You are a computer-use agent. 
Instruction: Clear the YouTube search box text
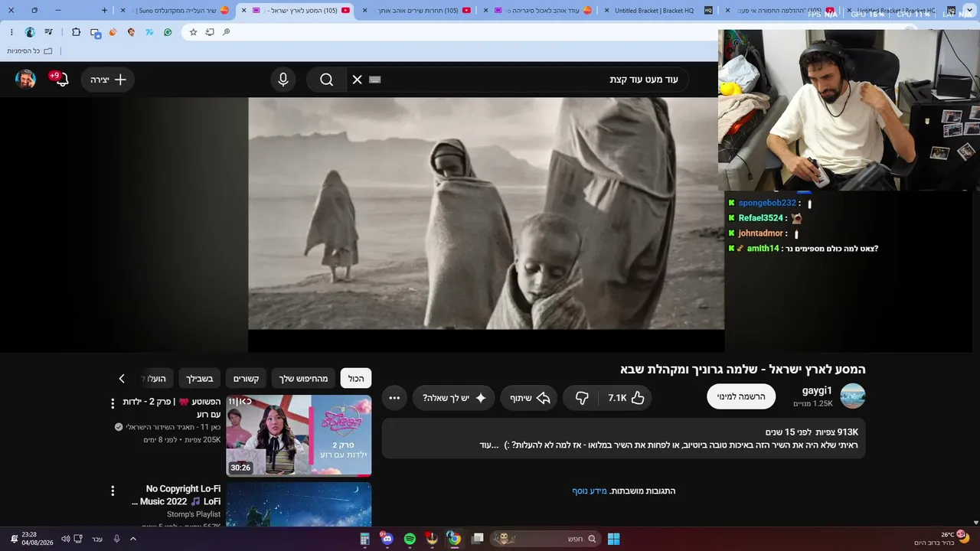[357, 80]
